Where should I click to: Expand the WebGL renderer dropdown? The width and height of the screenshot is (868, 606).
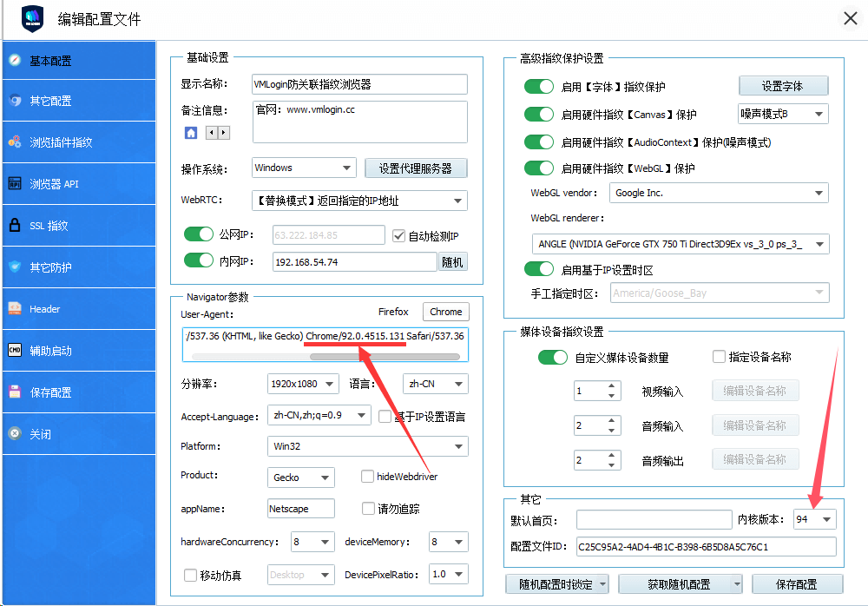click(681, 244)
